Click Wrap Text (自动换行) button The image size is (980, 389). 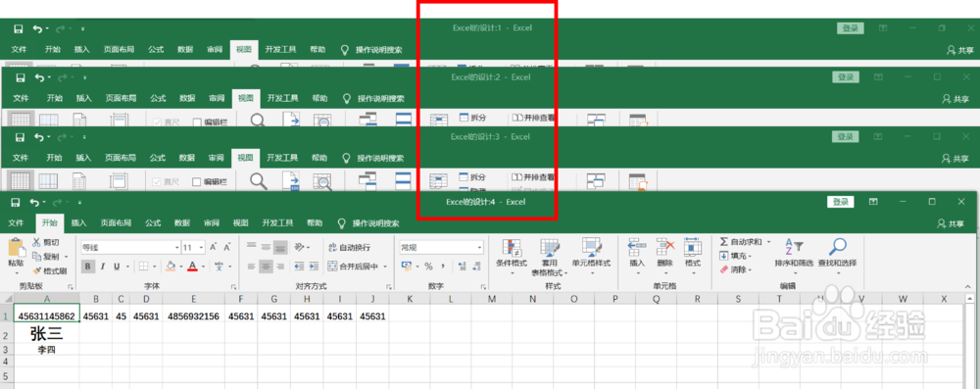pyautogui.click(x=349, y=247)
